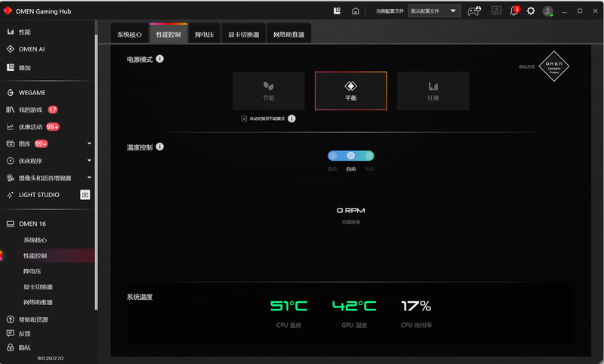
Task: Switch to 显卡切换器 tab
Action: point(244,35)
